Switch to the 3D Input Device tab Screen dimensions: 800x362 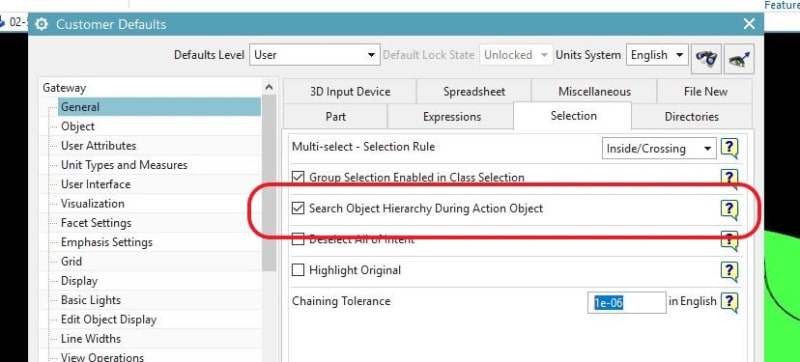click(350, 92)
